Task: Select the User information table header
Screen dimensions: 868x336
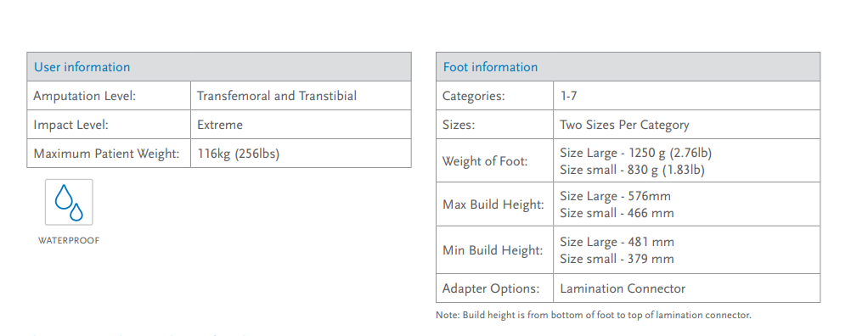Action: pos(218,67)
